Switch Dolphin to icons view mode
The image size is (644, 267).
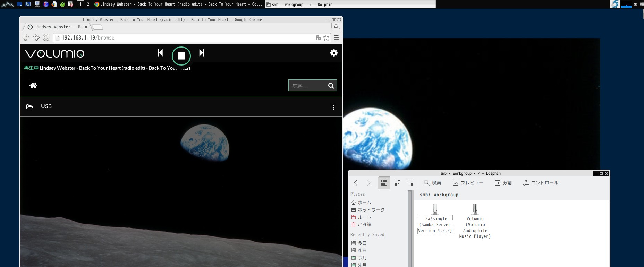[x=384, y=183]
